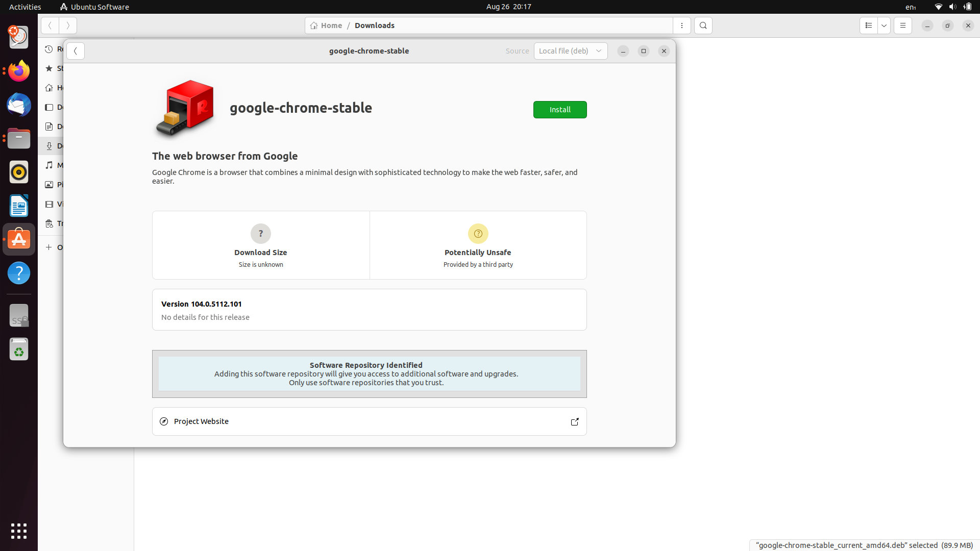Screen dimensions: 980x551
Task: Open Rhythmbox from dock
Action: 19,172
